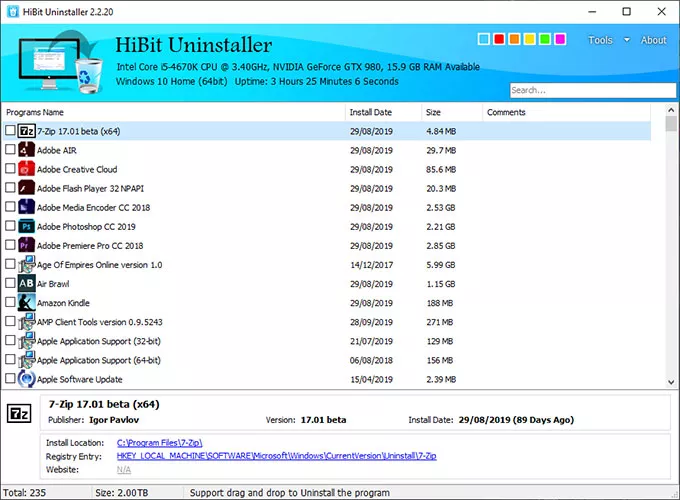
Task: Click the large 7z icon in details panel
Action: coord(19,414)
